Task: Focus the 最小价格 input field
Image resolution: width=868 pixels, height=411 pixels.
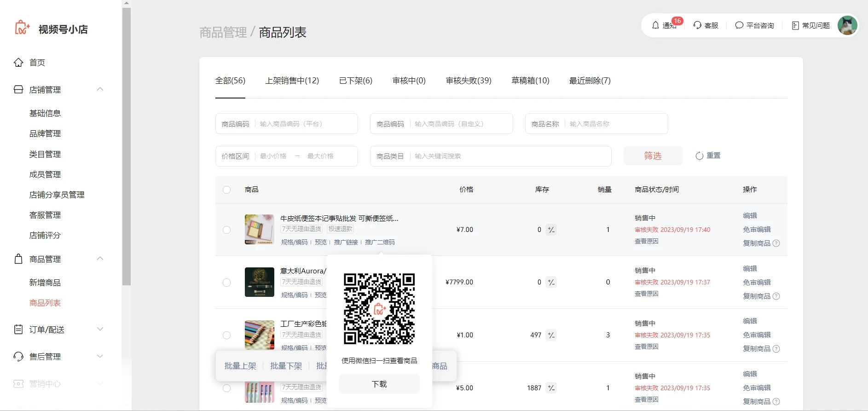Action: point(273,156)
